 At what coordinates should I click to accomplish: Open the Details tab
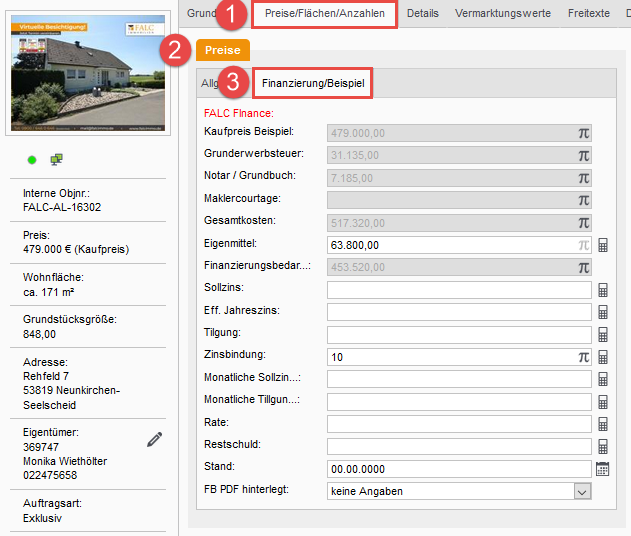pos(422,13)
